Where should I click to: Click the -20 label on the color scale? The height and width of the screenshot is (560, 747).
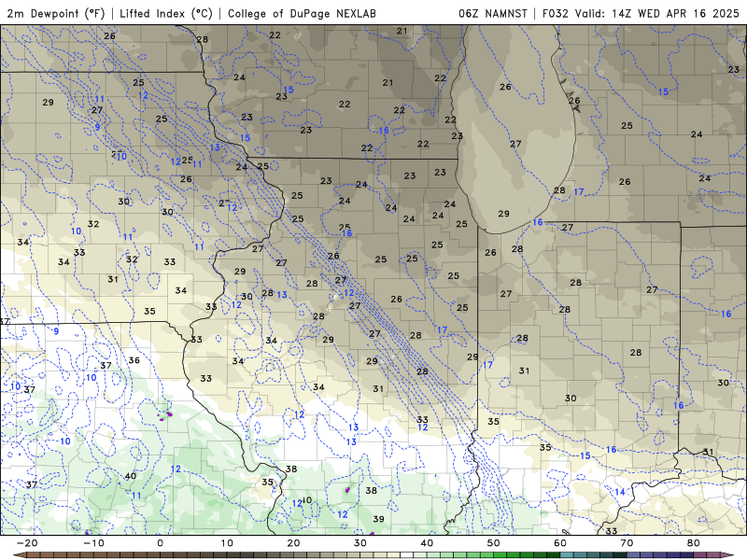click(x=27, y=543)
